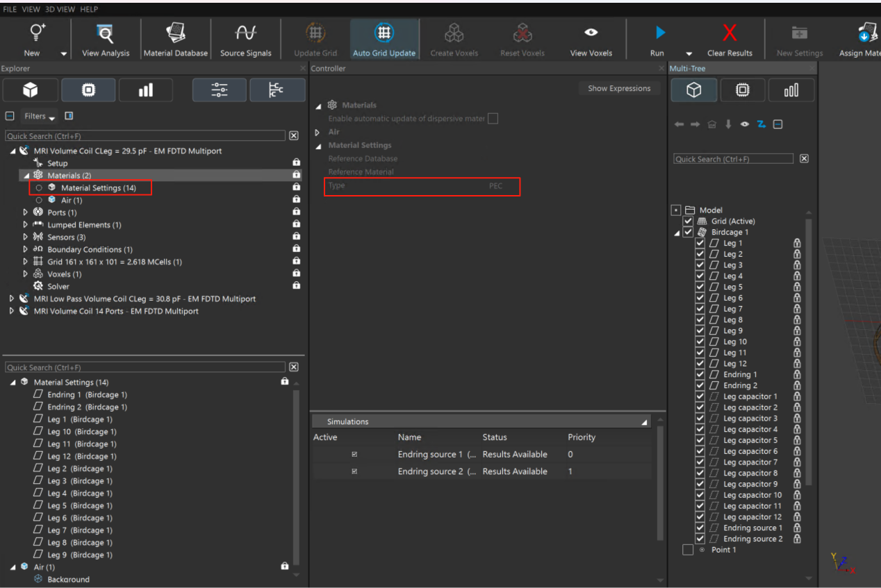Expand the Air section in Controller
The width and height of the screenshot is (881, 588).
[x=318, y=132]
